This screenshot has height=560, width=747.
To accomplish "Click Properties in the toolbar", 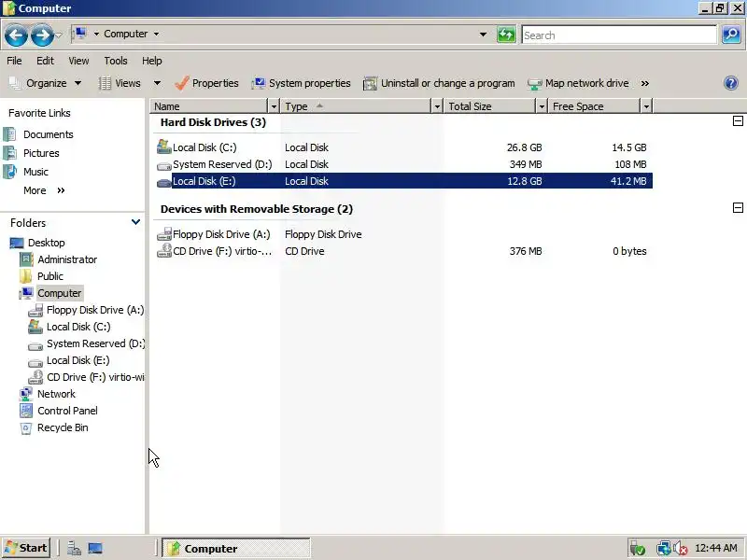I will 206,83.
